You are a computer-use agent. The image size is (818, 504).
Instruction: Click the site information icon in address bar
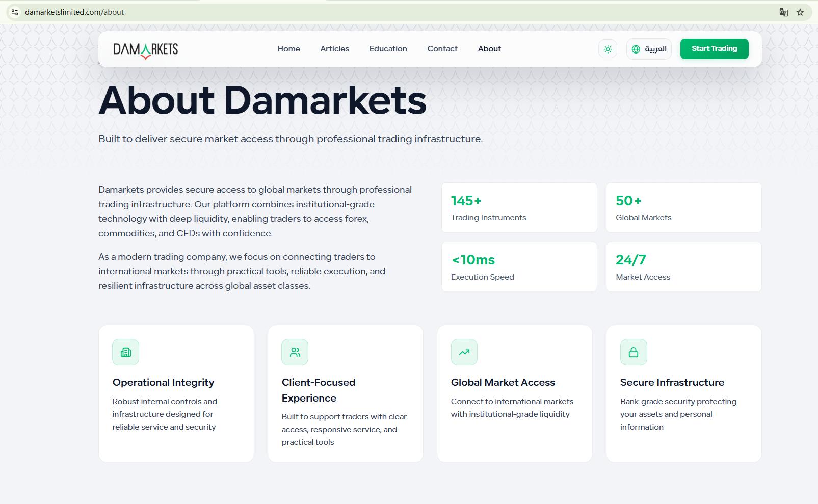click(15, 12)
